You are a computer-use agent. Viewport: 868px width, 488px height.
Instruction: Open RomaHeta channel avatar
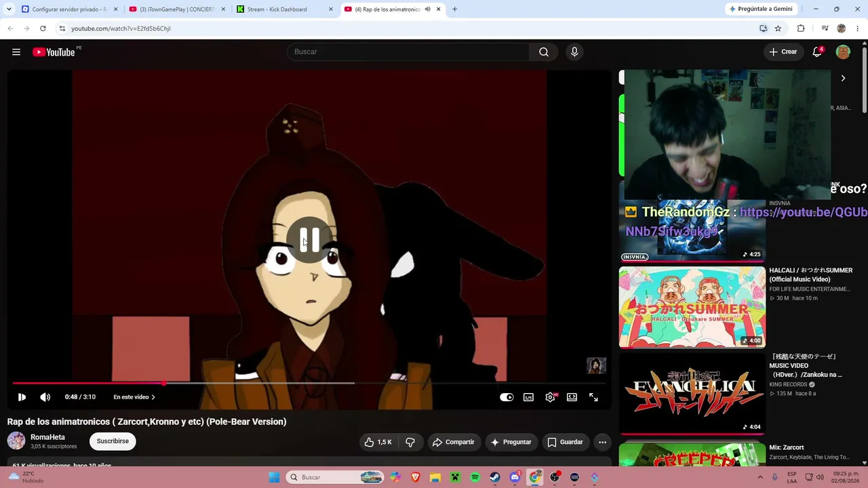[x=16, y=441]
